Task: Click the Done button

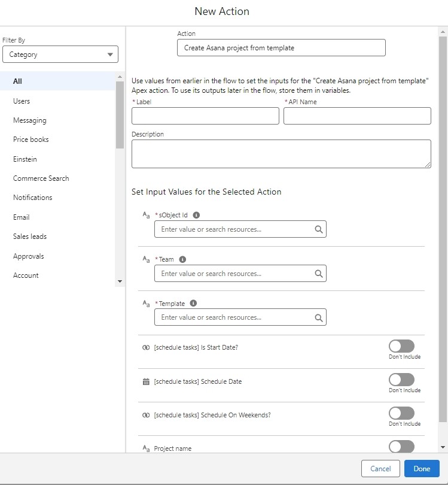Action: click(422, 469)
